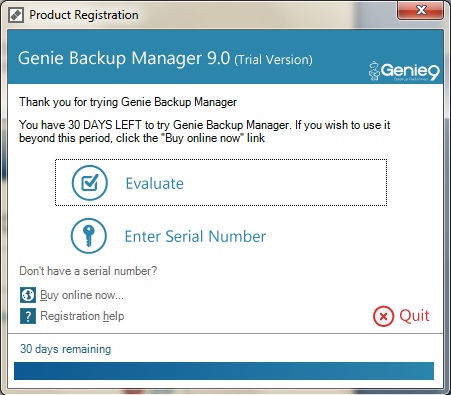This screenshot has height=395, width=451.
Task: Click the Product Registration title bar icon
Action: 15,15
